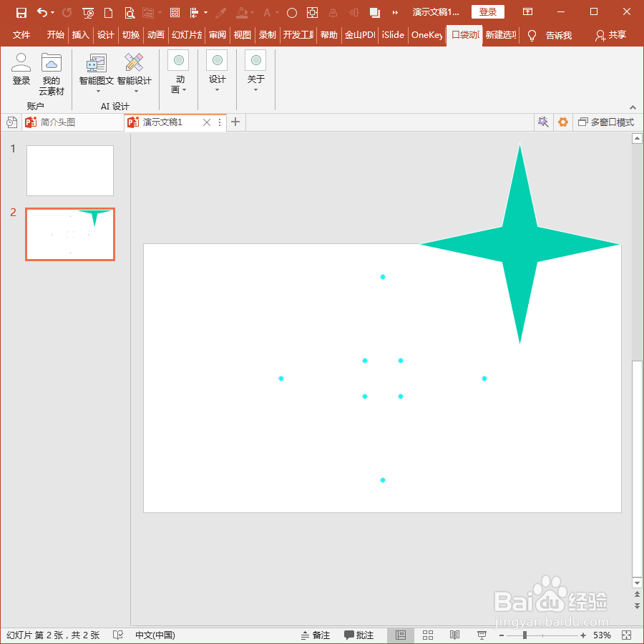Toggle the 批注 comments pane
Image resolution: width=644 pixels, height=644 pixels.
(x=359, y=635)
